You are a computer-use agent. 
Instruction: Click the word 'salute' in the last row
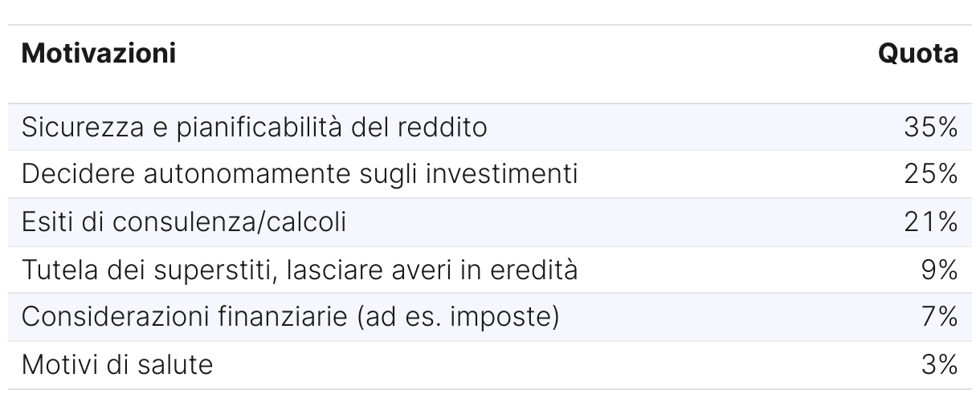[x=174, y=365]
